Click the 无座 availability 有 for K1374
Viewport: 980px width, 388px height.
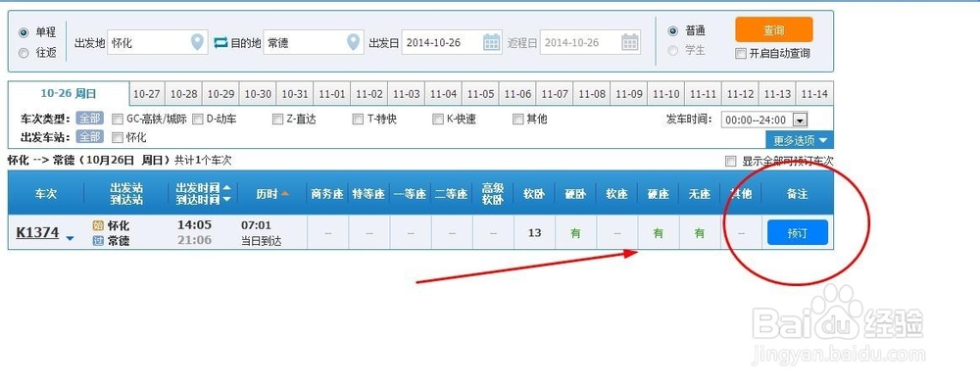tap(700, 233)
